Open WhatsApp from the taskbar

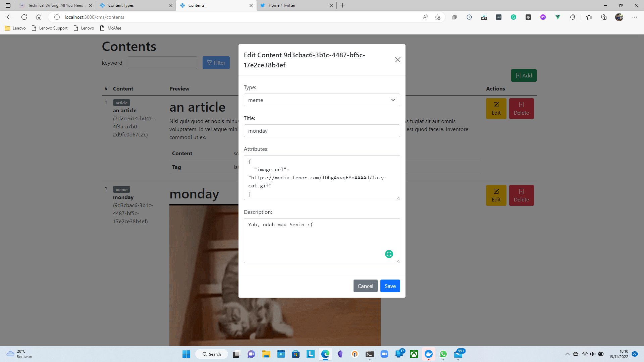[x=443, y=354]
